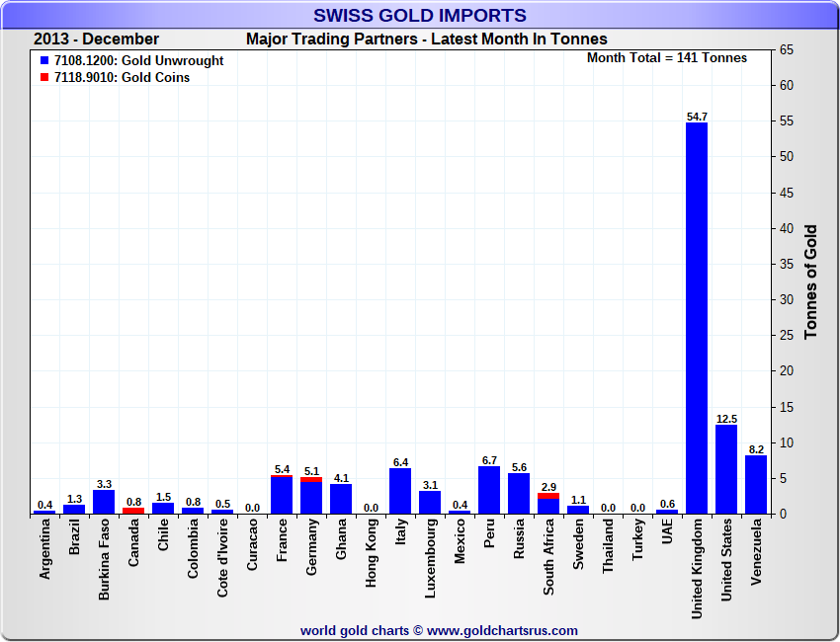Click the red Gold Coins legend swatch

click(x=45, y=78)
